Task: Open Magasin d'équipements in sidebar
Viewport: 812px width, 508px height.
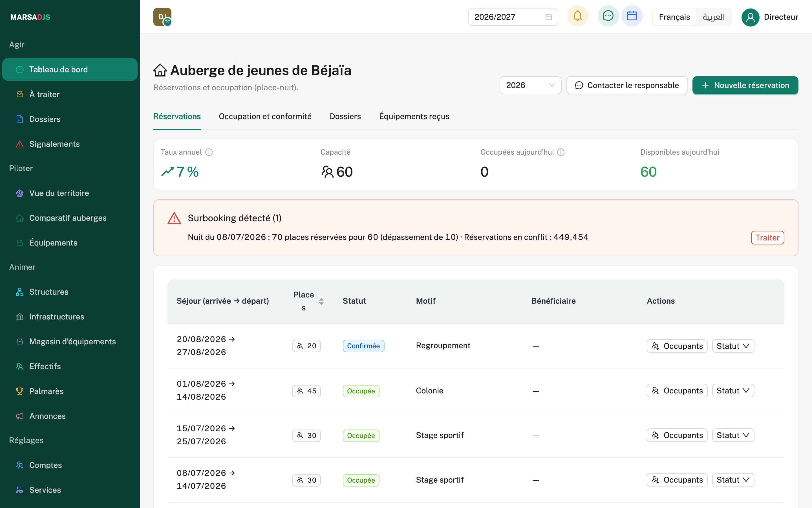Action: coord(70,341)
